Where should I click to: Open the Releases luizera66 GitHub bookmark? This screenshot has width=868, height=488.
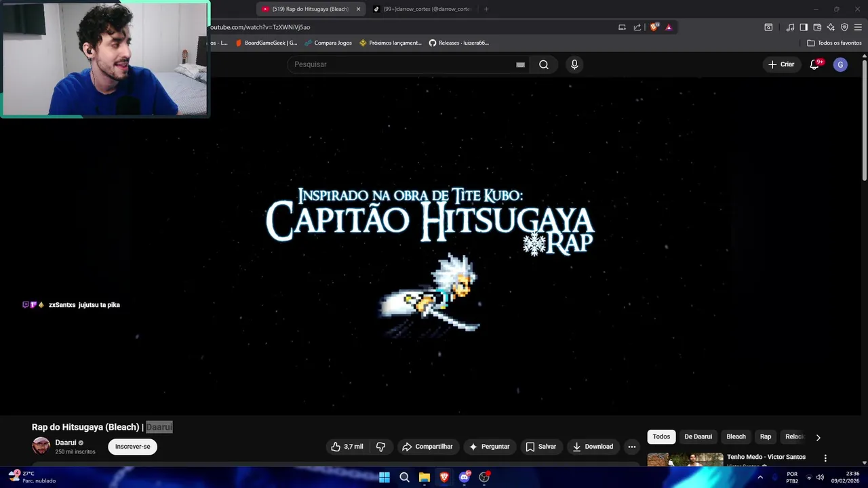pos(459,43)
